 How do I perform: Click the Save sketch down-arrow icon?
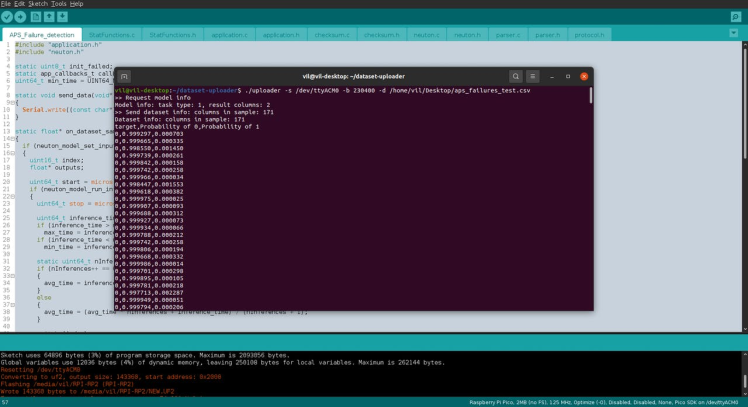coord(63,17)
